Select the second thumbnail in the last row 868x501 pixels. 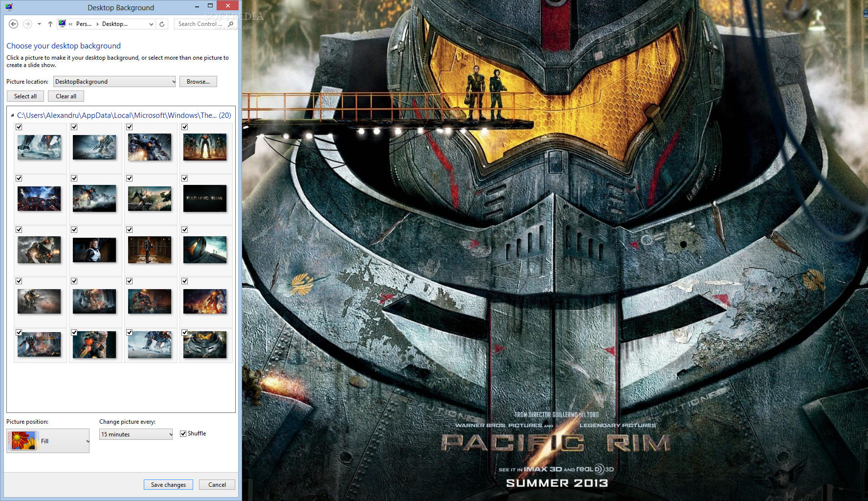pyautogui.click(x=94, y=344)
